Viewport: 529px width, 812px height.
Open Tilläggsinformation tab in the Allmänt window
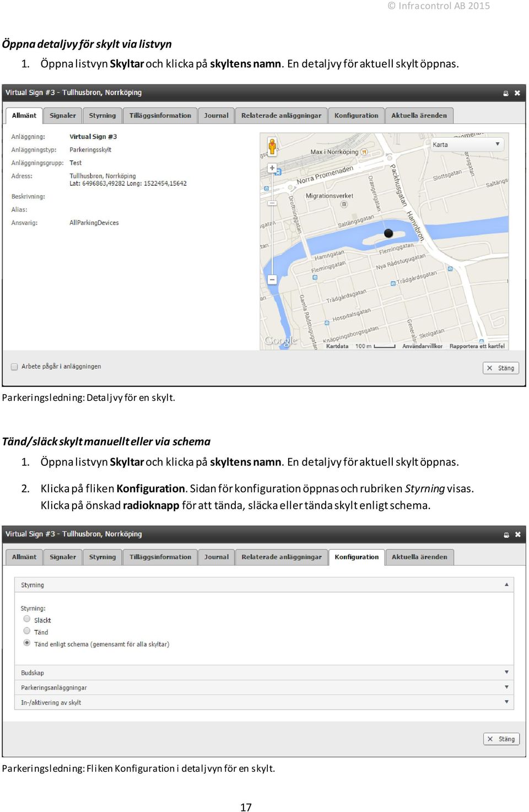(x=160, y=116)
